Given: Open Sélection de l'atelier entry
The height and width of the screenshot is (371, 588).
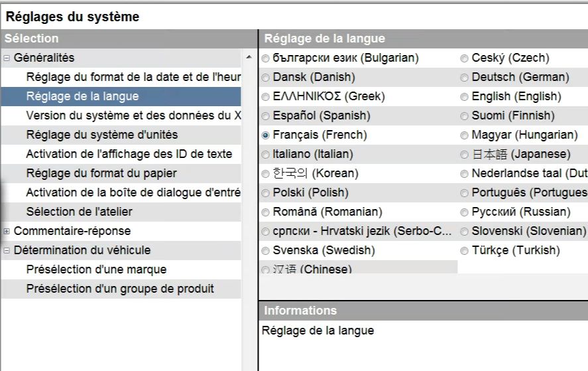Looking at the screenshot, I should (x=121, y=212).
